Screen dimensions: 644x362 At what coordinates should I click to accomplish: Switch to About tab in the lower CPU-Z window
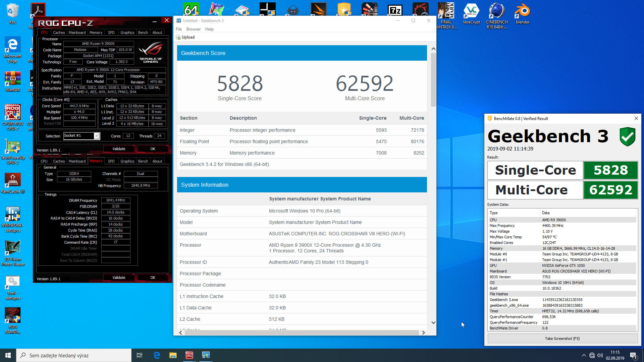click(x=157, y=161)
